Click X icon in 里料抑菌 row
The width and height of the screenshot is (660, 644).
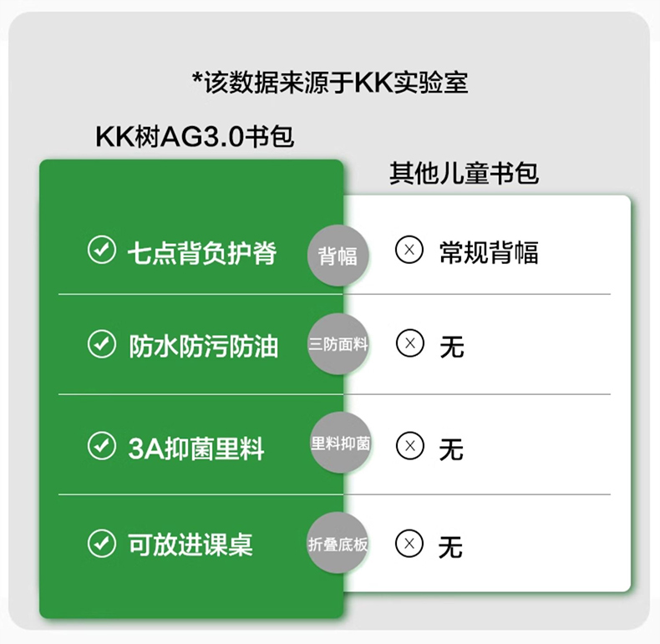(409, 447)
